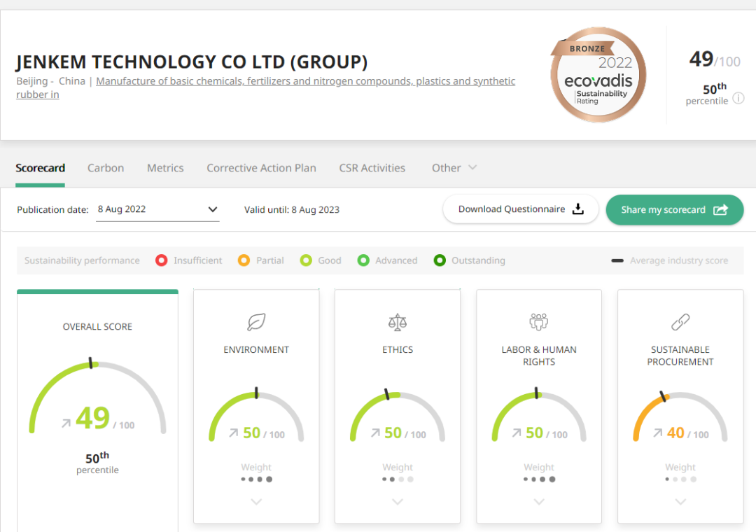Screen dimensions: 756x532
Task: Click the ETHICS card title
Action: (x=398, y=350)
